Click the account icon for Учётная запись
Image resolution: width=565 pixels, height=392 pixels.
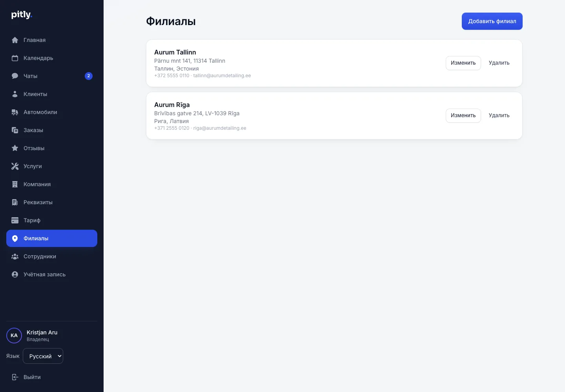15,274
